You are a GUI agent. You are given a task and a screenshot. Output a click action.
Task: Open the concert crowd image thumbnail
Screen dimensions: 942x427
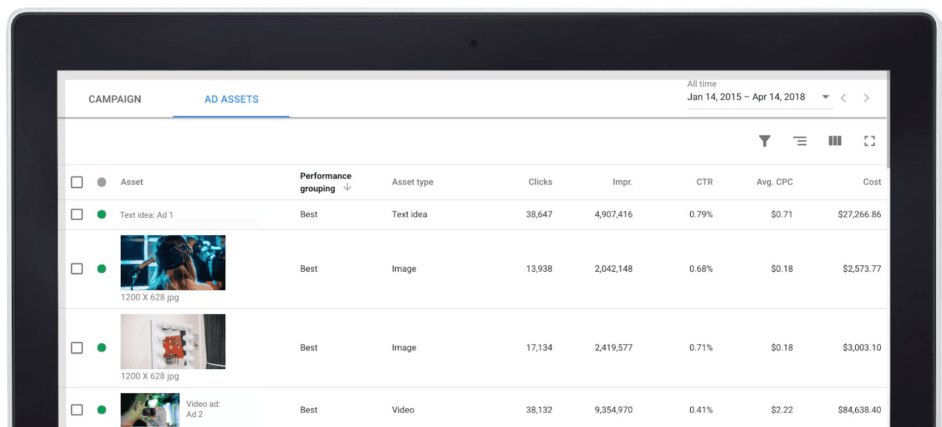[173, 262]
